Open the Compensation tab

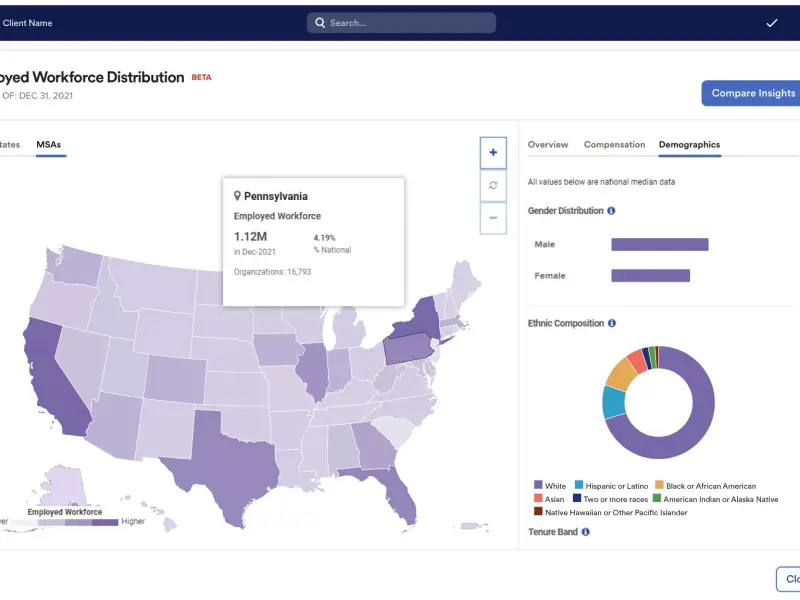click(614, 145)
